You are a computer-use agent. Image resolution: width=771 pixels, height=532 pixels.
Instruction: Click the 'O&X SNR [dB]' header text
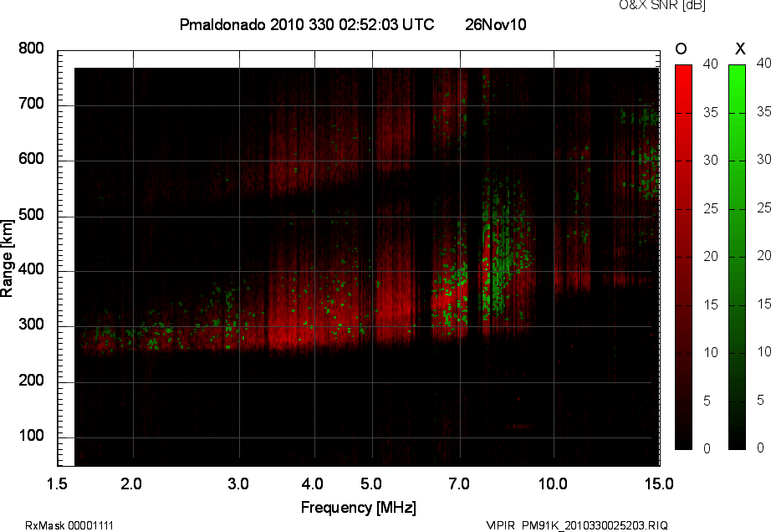point(661,5)
